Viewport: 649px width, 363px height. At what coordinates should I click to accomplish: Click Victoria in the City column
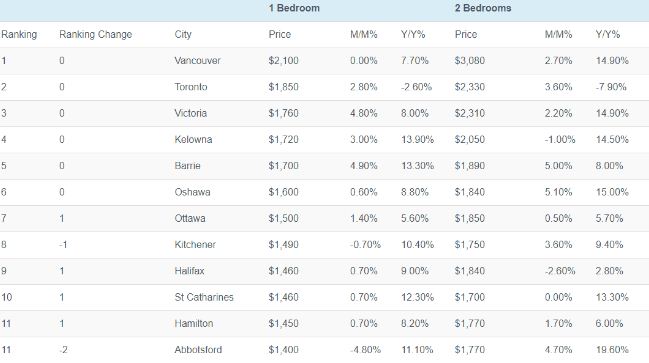190,113
